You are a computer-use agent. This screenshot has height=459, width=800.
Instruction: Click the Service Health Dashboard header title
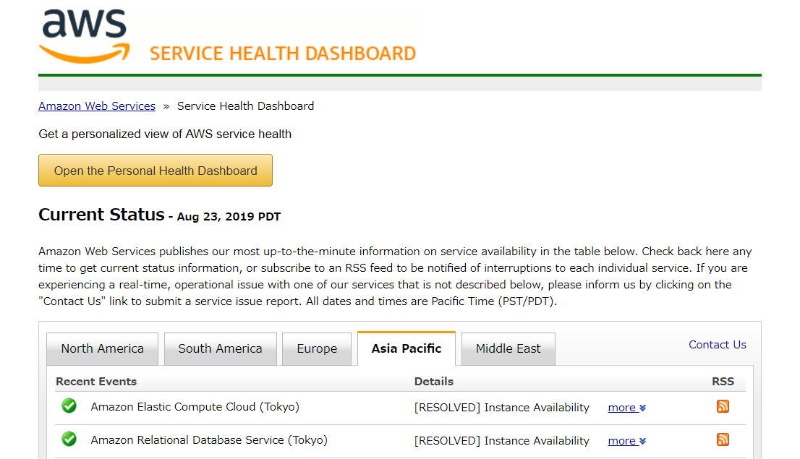(x=282, y=53)
